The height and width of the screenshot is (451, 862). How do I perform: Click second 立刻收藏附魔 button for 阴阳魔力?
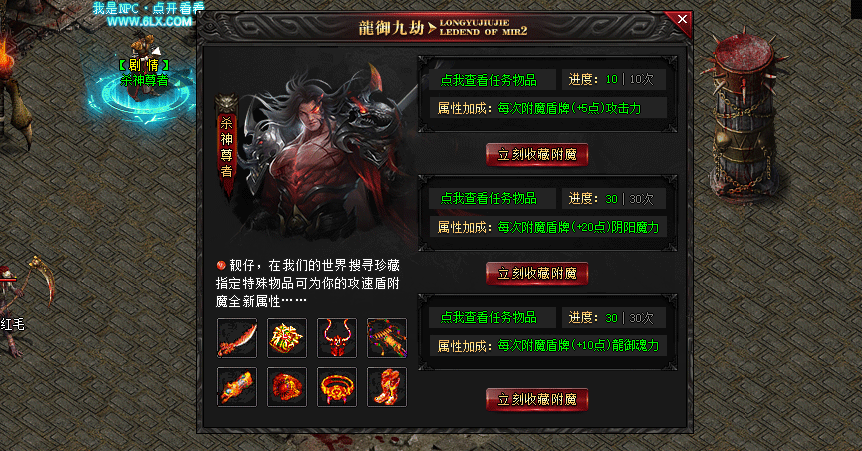coord(537,273)
